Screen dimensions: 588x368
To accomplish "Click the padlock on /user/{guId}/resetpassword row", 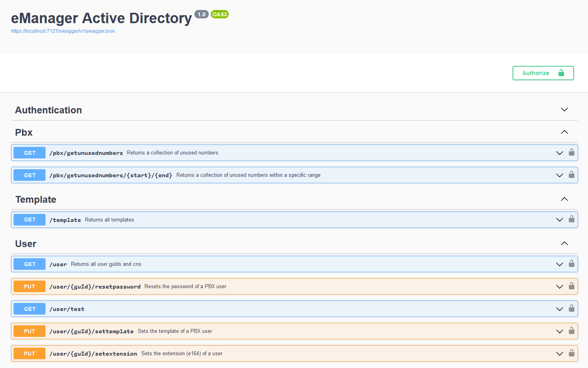I will (571, 286).
